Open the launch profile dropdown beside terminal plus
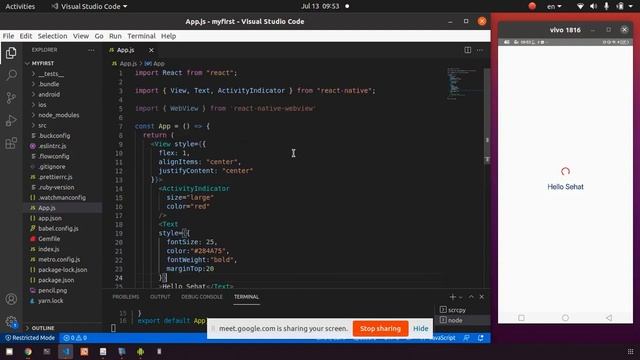This screenshot has width=640, height=360. [x=461, y=297]
